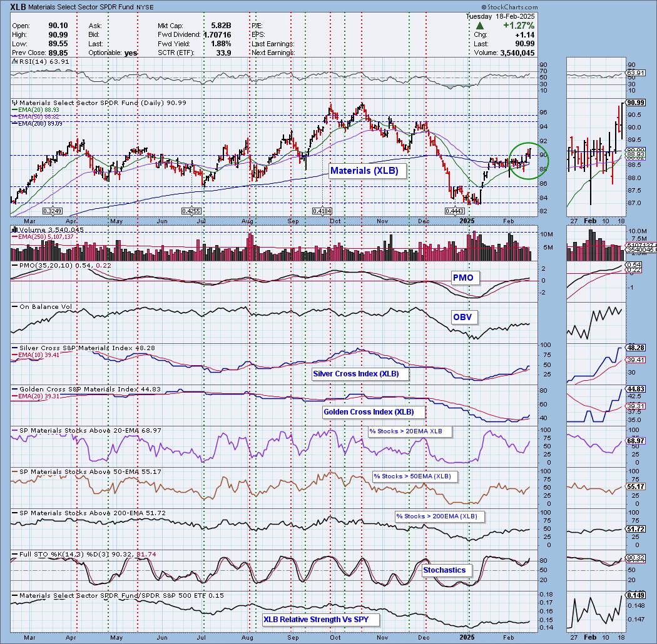Click the EMA(250) 5,107,137 volume legend
This screenshot has width=657, height=644.
click(43, 236)
